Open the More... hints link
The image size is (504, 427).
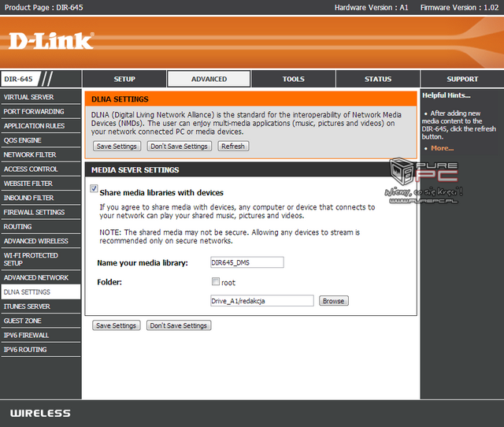[x=443, y=148]
